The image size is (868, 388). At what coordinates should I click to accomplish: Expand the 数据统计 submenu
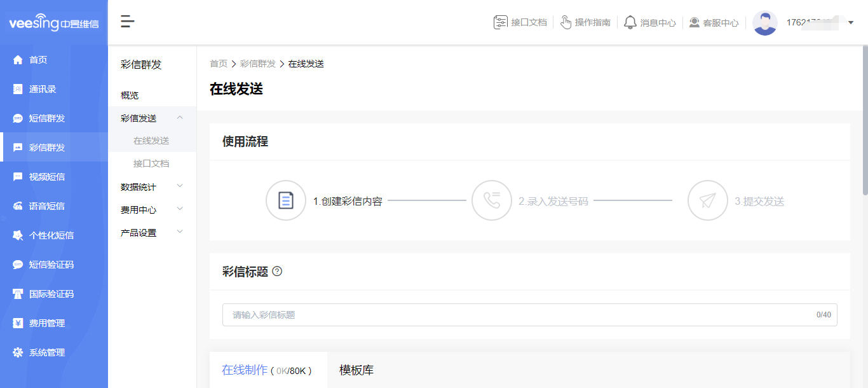(137, 186)
